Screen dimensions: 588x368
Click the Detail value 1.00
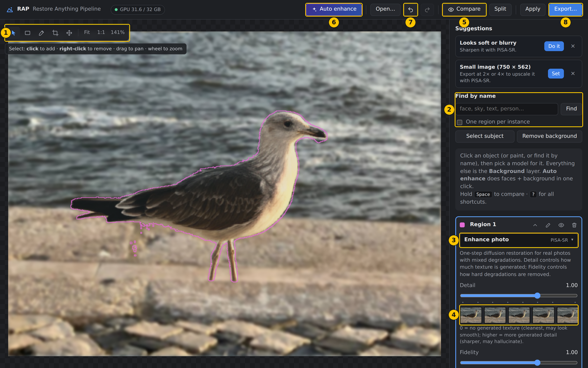click(571, 286)
